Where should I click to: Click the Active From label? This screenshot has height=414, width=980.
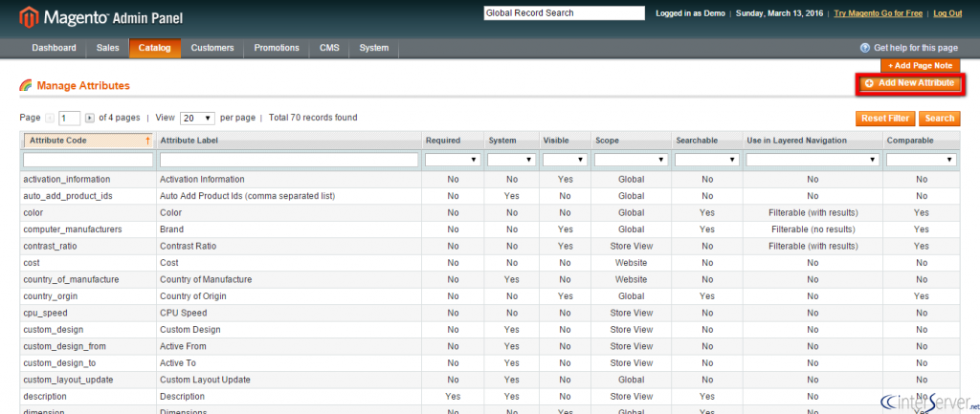tap(183, 346)
